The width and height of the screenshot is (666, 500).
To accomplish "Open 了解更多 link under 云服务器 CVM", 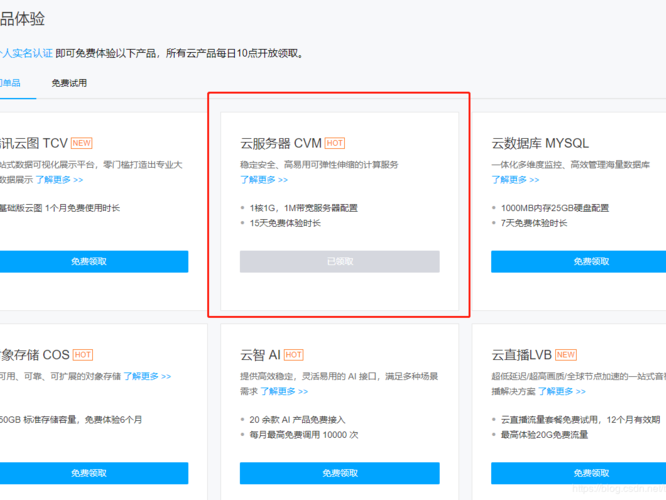I will pos(264,180).
